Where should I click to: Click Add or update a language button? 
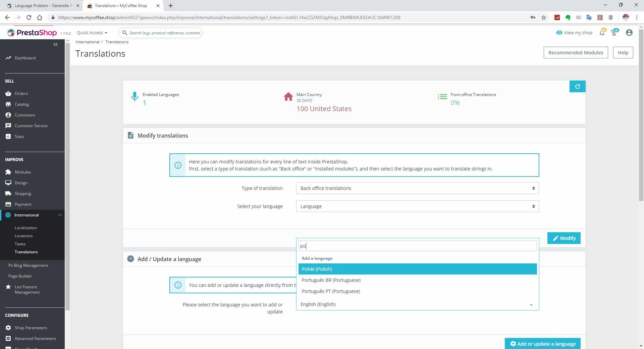point(543,344)
